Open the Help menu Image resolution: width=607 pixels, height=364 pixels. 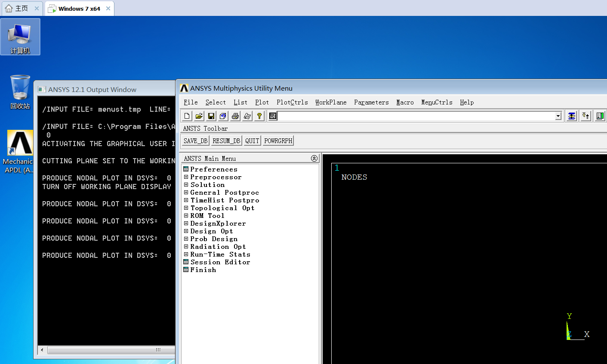point(467,102)
